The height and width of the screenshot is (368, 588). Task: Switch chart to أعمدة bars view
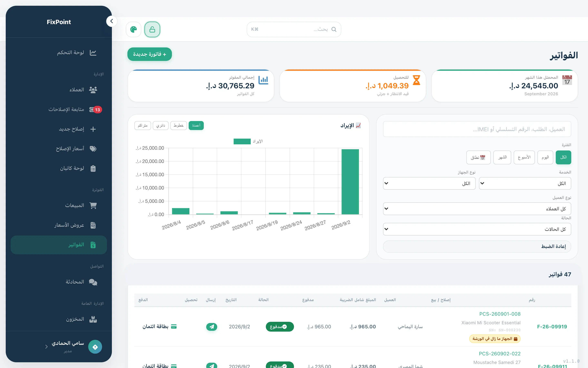click(196, 126)
